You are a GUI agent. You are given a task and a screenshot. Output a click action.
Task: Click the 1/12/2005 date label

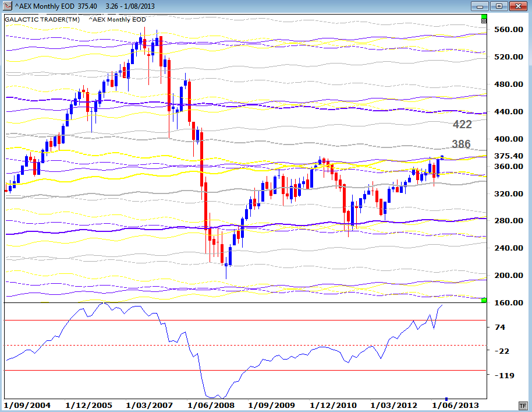tap(88, 405)
